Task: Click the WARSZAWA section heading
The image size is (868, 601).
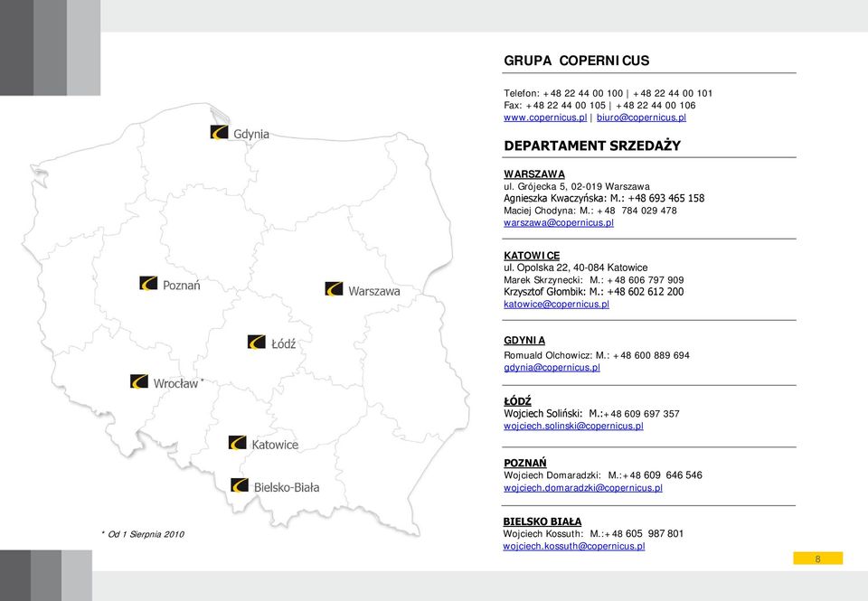Action: click(534, 174)
